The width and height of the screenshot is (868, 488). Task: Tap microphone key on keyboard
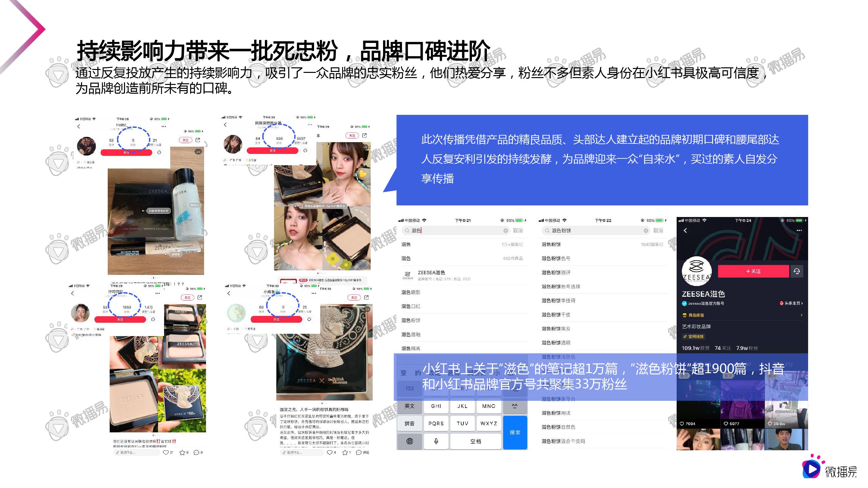click(x=436, y=441)
